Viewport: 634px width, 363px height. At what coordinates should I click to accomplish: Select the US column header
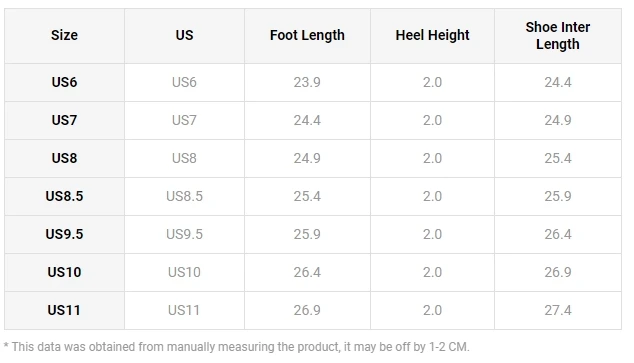click(184, 36)
